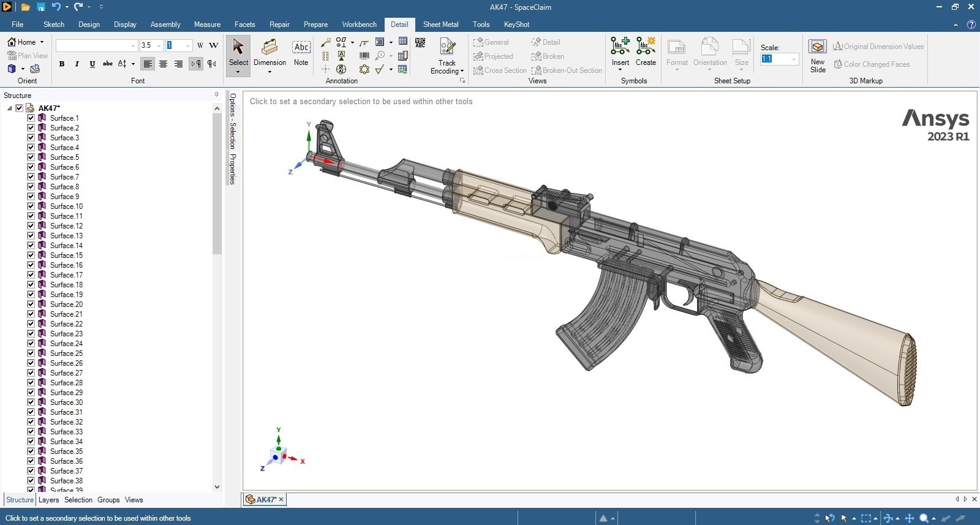The height and width of the screenshot is (525, 980).
Task: Activate the Select arrow tool
Action: (238, 51)
